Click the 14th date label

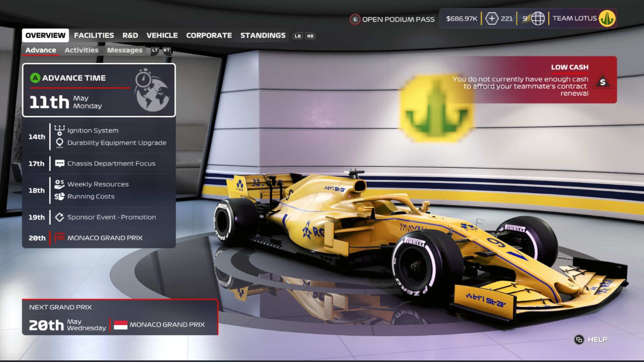pyautogui.click(x=37, y=137)
